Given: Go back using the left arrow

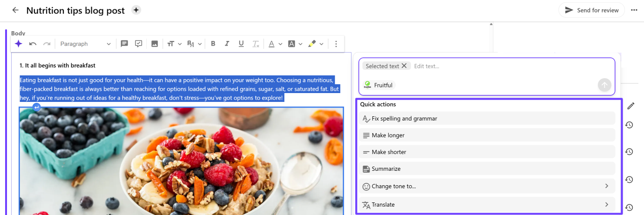Looking at the screenshot, I should click(16, 10).
